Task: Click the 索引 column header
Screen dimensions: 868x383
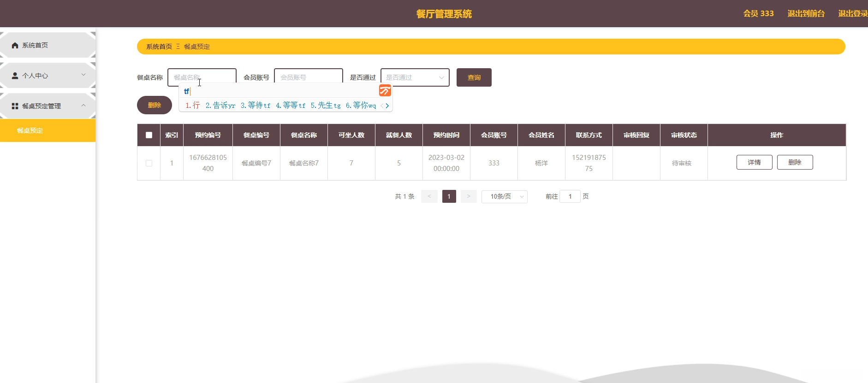Action: [172, 135]
